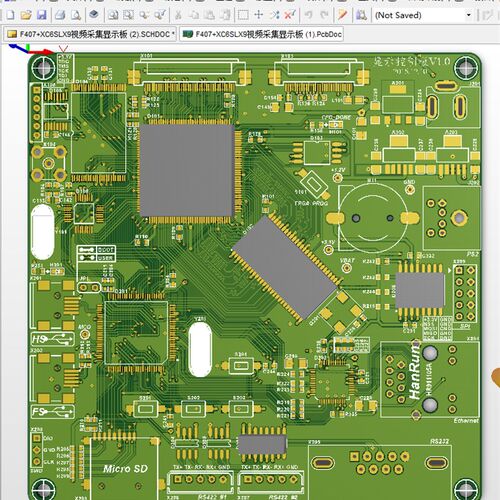Click the Micro SD silkscreen label
The image size is (500, 500).
125,469
